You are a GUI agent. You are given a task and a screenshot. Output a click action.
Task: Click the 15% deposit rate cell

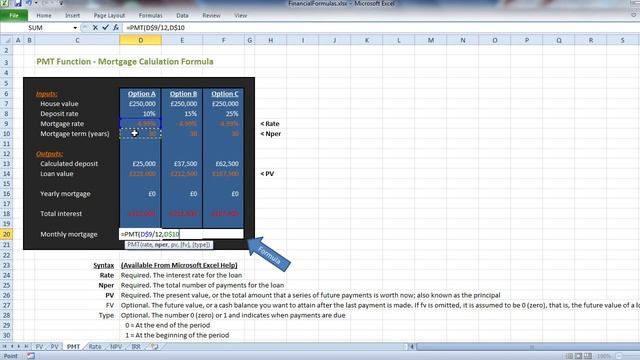click(182, 114)
